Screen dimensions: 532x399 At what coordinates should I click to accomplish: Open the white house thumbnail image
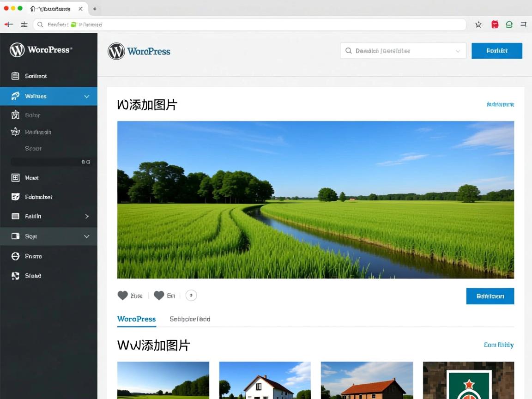[265, 381]
